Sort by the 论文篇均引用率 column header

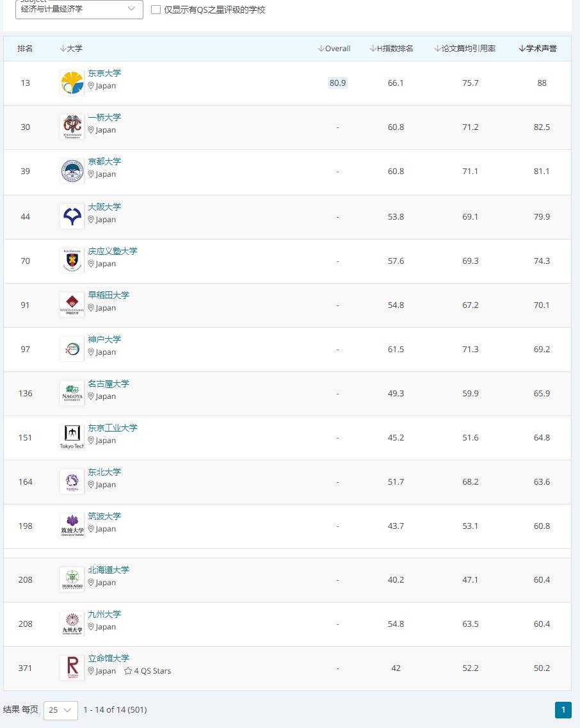pos(465,48)
